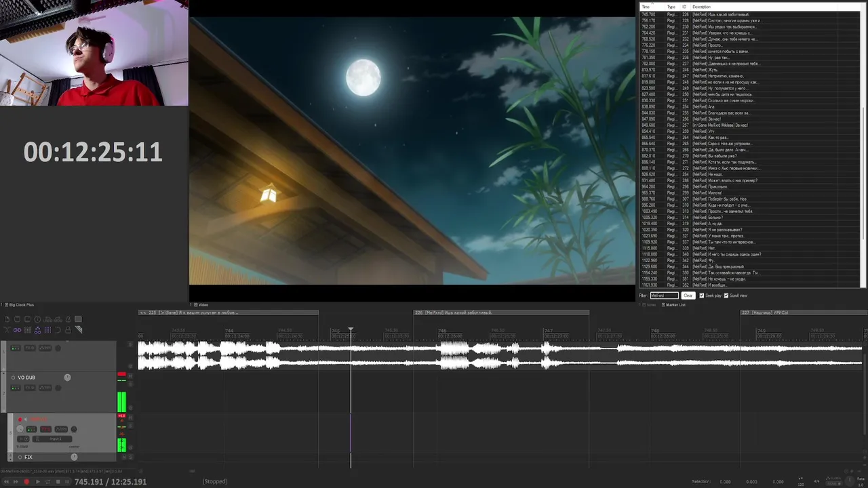The image size is (868, 488).
Task: Select region 226 row in marker list
Action: click(x=749, y=14)
